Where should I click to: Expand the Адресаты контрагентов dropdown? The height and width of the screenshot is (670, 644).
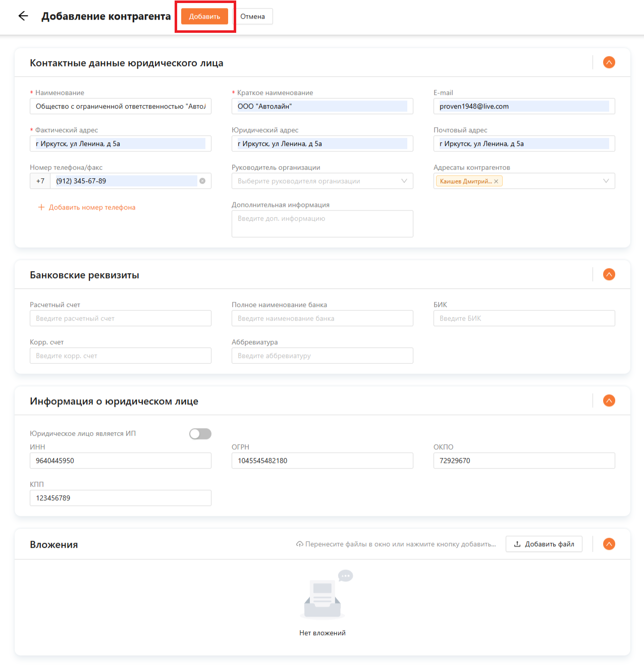[x=606, y=181]
